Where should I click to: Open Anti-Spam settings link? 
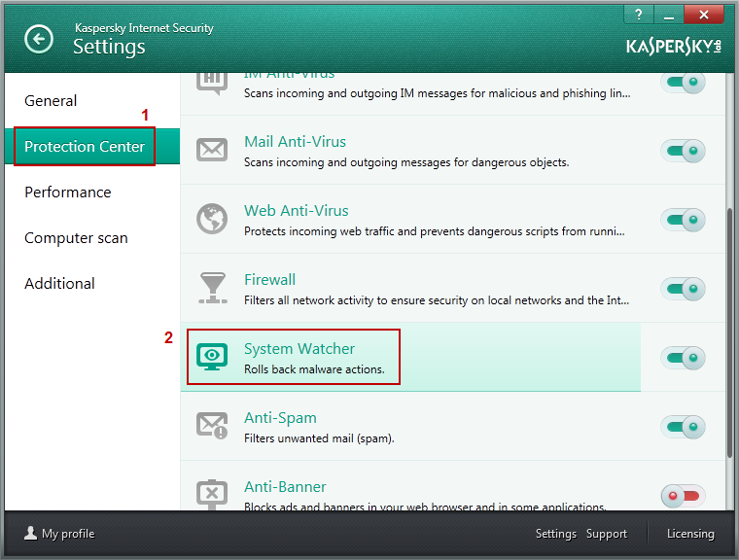[x=280, y=418]
